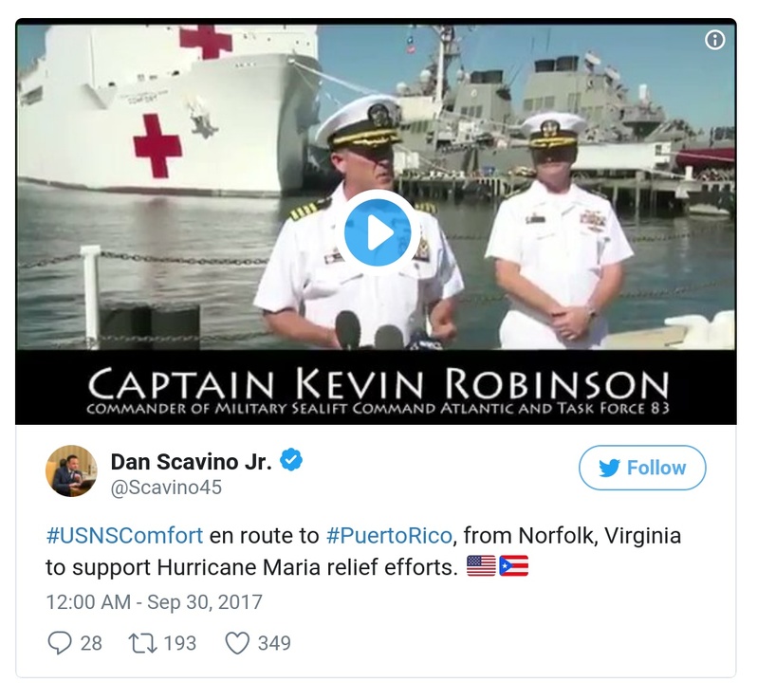757x700 pixels.
Task: Click the blue verified badge
Action: tap(291, 460)
